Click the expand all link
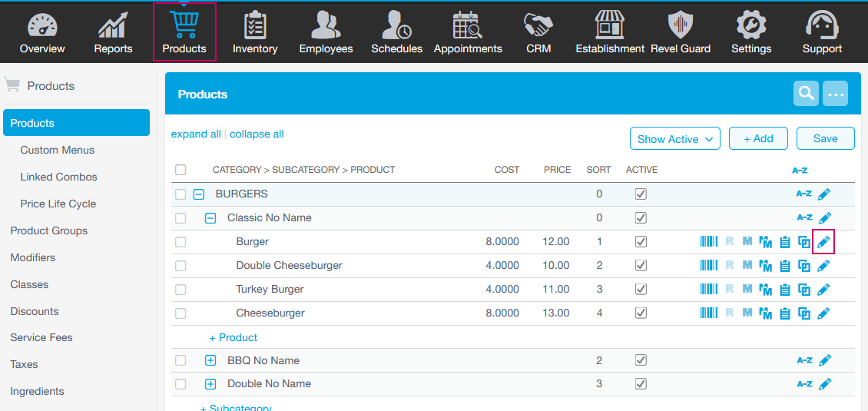This screenshot has height=411, width=868. click(196, 134)
